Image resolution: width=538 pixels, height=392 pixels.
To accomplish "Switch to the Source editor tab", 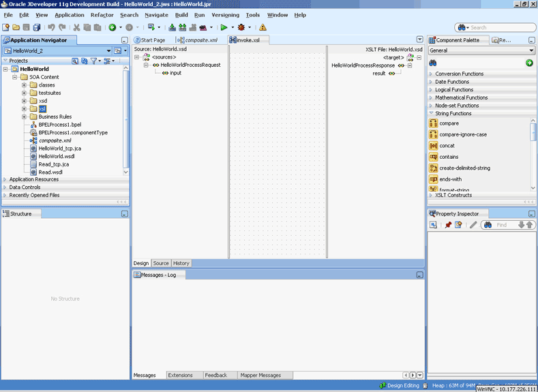I will (161, 263).
